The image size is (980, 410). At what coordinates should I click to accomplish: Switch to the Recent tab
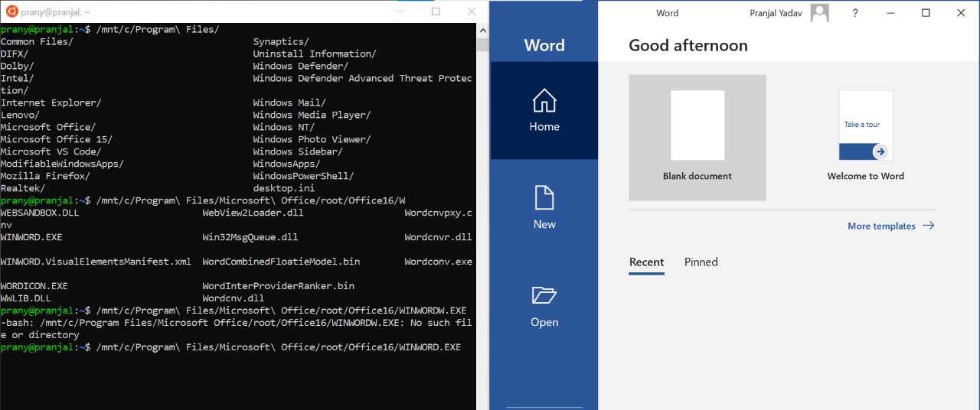[x=646, y=262]
